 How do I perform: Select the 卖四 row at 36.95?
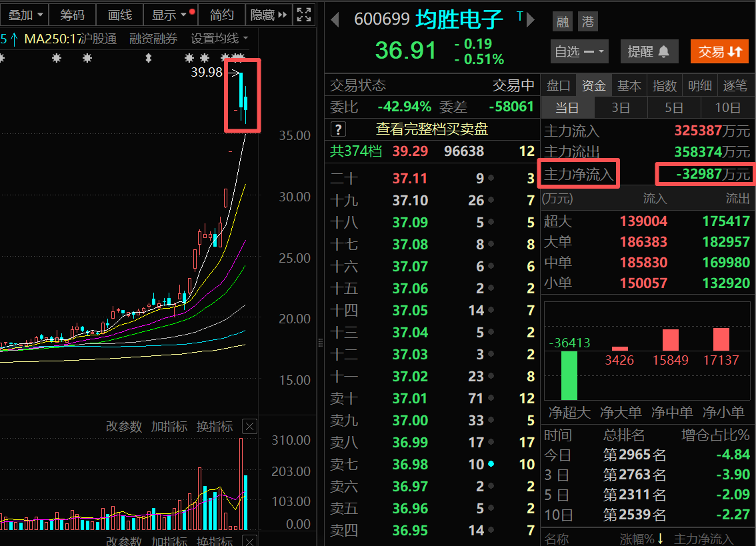point(433,531)
